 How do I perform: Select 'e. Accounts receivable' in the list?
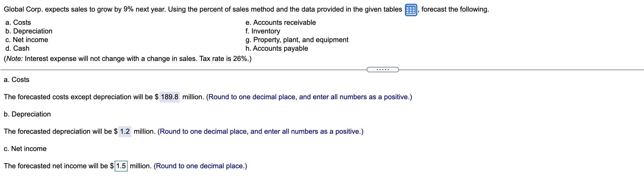pos(280,23)
